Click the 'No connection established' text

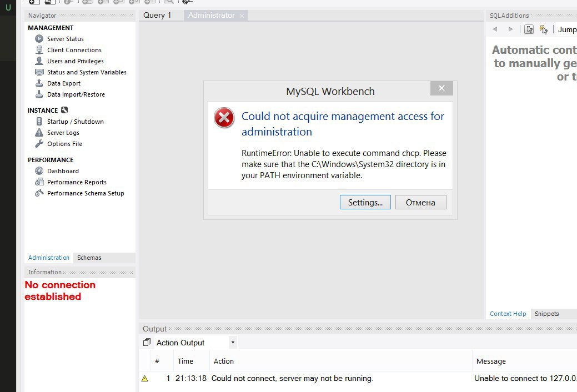(60, 290)
